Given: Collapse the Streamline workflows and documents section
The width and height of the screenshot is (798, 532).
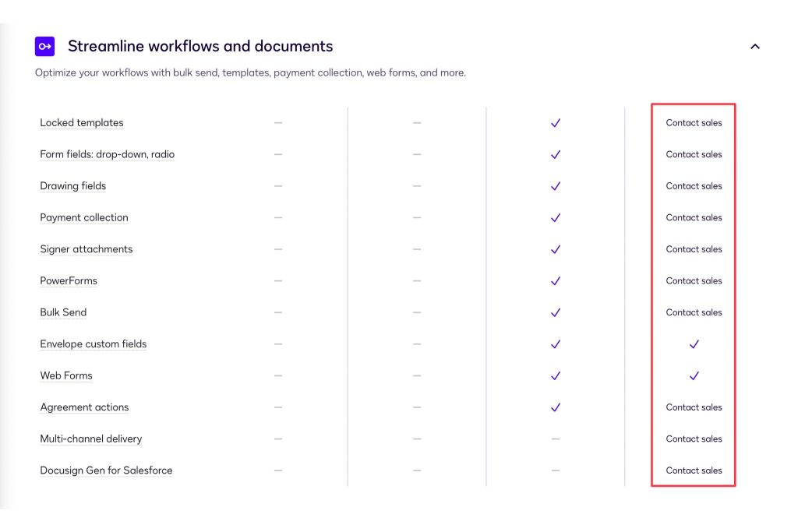Looking at the screenshot, I should tap(754, 47).
